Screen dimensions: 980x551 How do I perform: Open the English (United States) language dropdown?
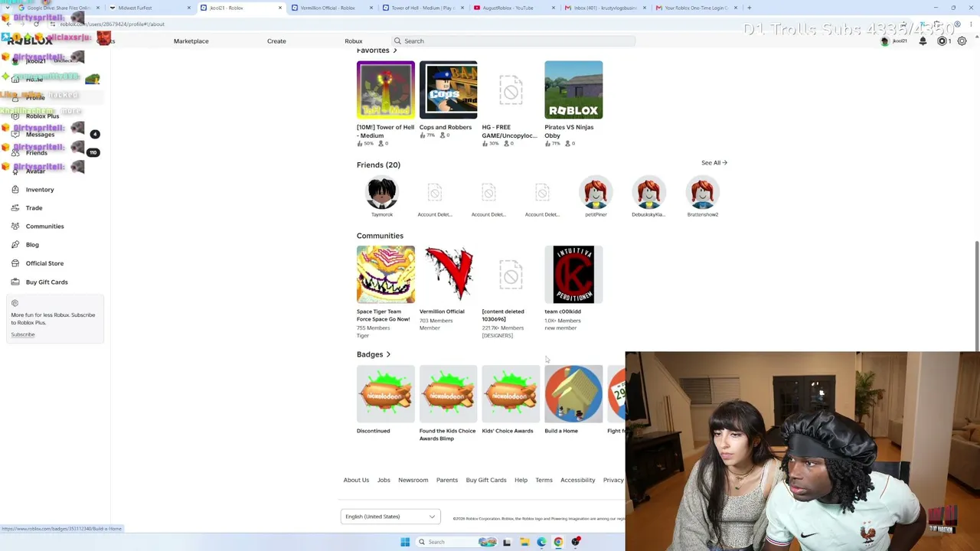(x=390, y=517)
